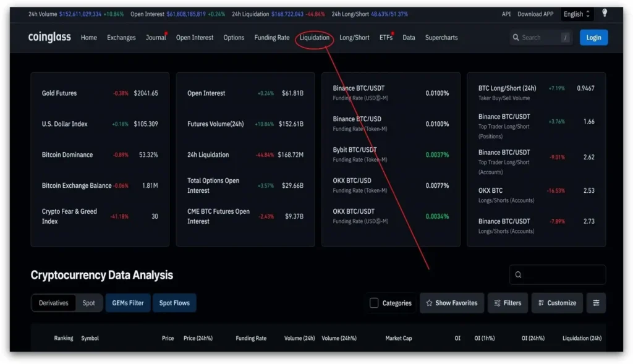Viewport: 633px width, 364px height.
Task: Click the Download APP link
Action: click(x=535, y=14)
